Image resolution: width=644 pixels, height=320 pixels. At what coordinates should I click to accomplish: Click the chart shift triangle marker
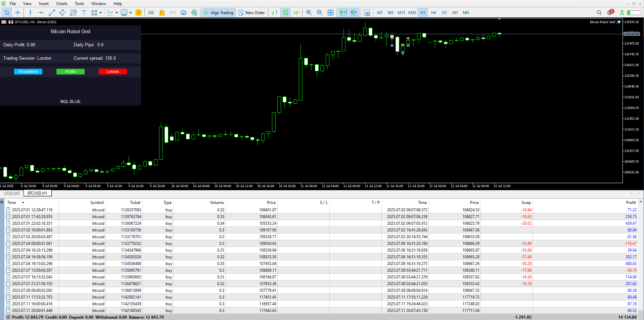tap(499, 19)
